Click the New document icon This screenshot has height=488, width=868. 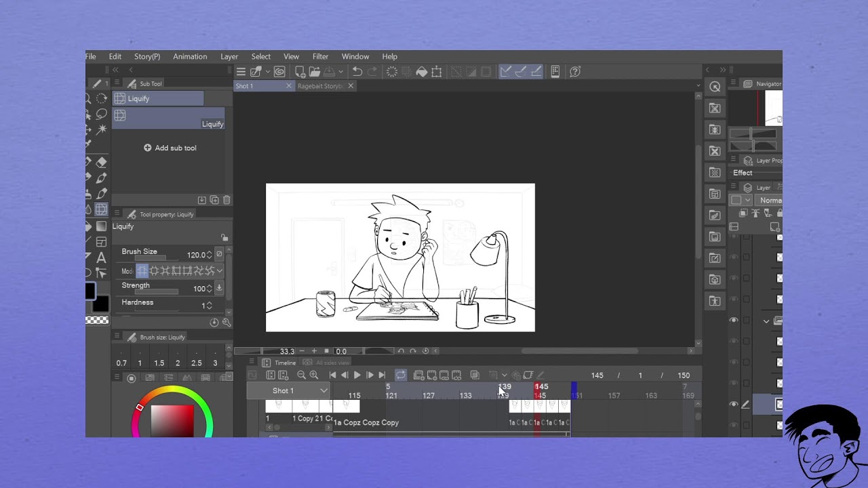point(300,71)
